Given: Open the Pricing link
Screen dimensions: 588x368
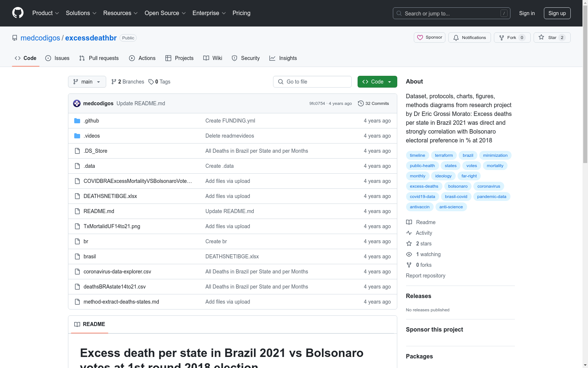Looking at the screenshot, I should coord(241,13).
